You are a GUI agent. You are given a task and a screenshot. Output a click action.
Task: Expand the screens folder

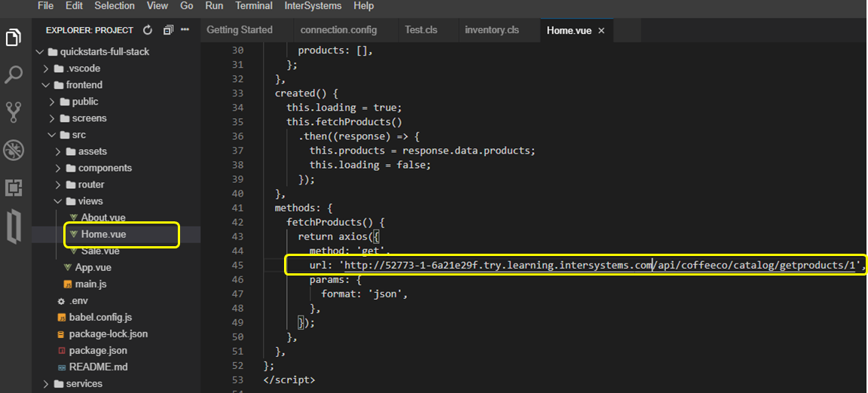(51, 118)
